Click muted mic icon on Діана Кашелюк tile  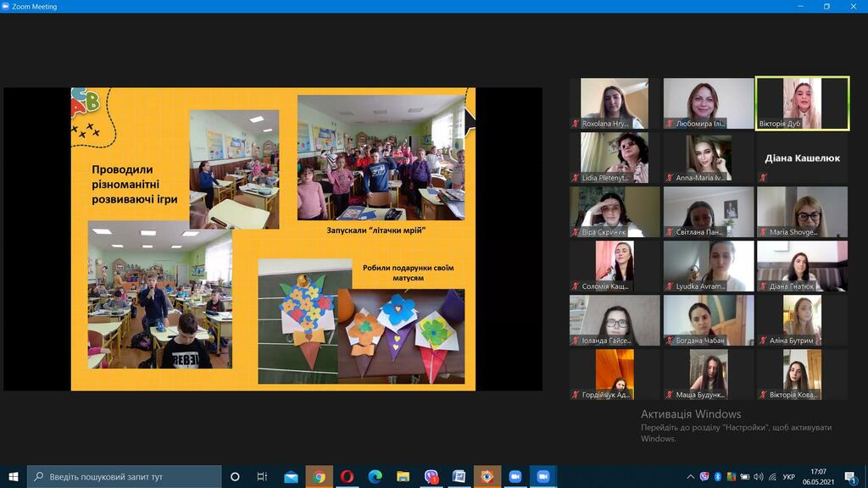click(762, 178)
